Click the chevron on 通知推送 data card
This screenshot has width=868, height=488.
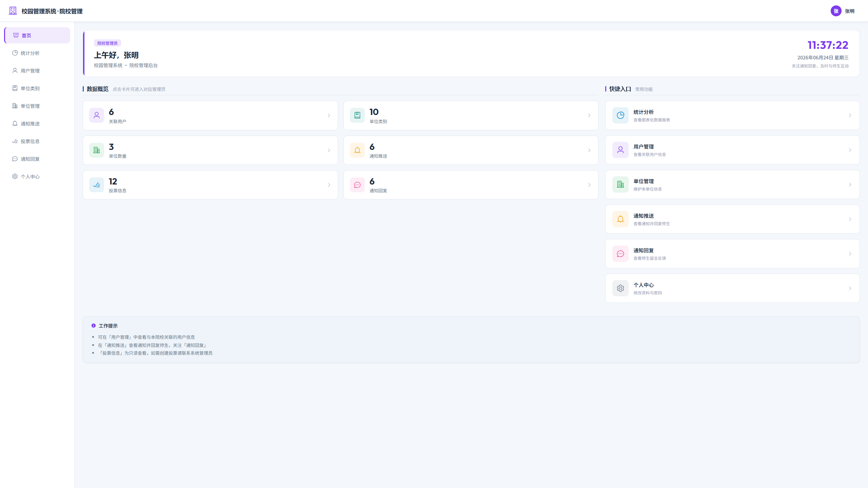589,150
